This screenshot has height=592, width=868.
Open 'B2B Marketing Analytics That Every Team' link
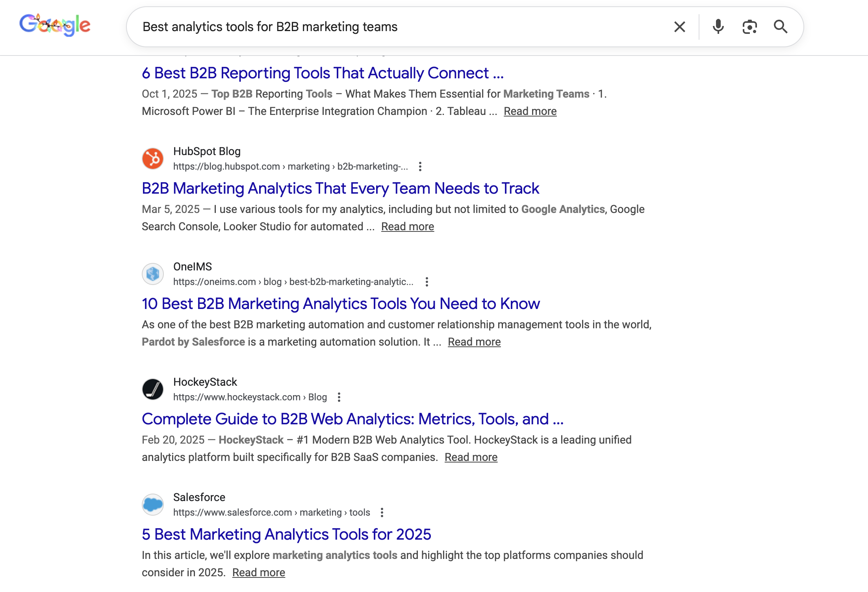[x=340, y=189]
